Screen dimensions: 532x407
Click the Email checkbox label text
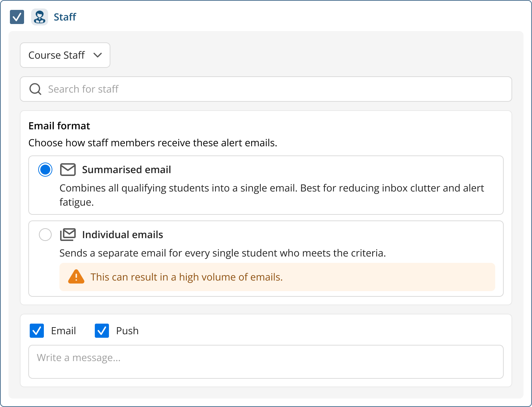coord(64,331)
